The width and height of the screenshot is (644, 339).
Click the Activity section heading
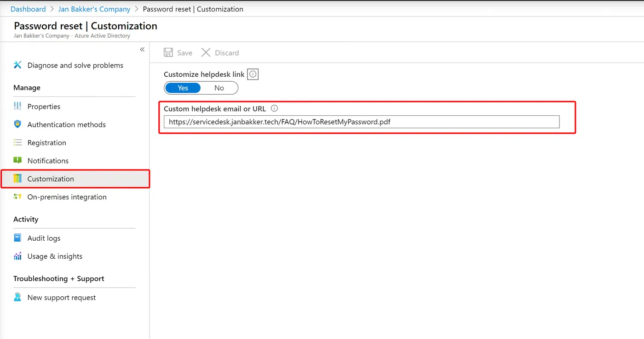26,220
